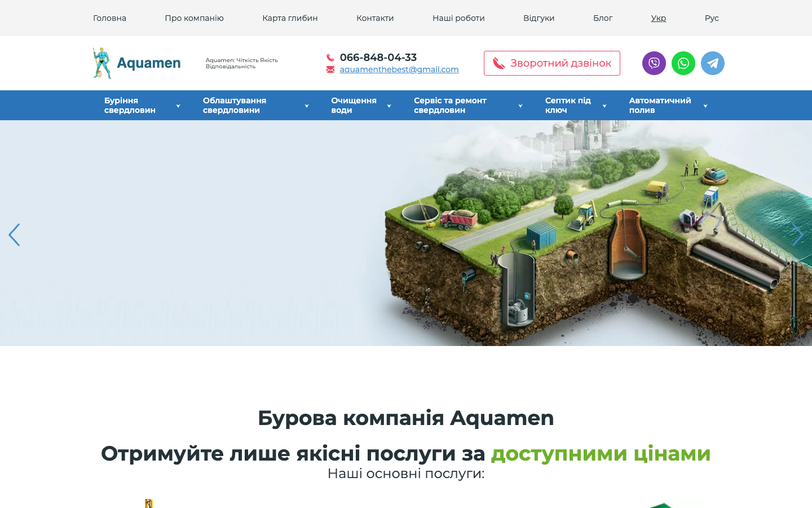Open Про компанію page
812x508 pixels.
click(x=194, y=18)
